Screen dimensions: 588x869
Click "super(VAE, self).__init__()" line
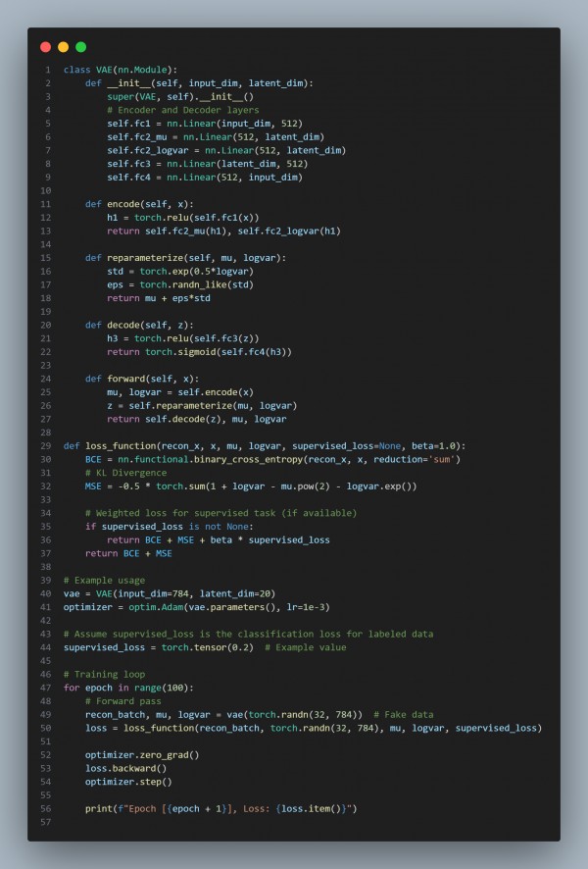tap(180, 96)
